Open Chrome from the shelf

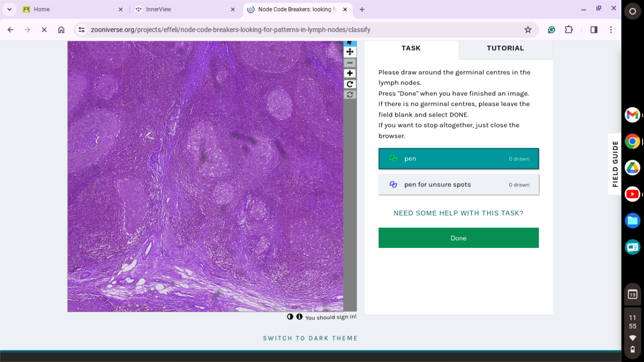coord(632,141)
